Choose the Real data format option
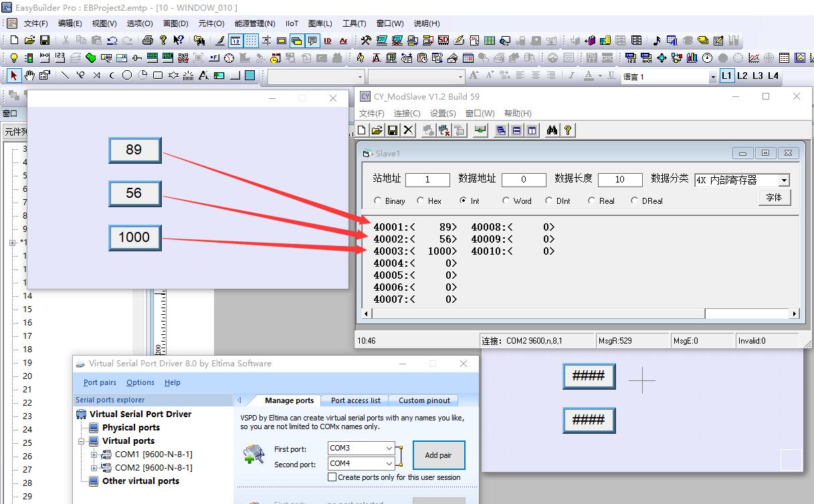Viewport: 814px width, 504px height. point(592,201)
